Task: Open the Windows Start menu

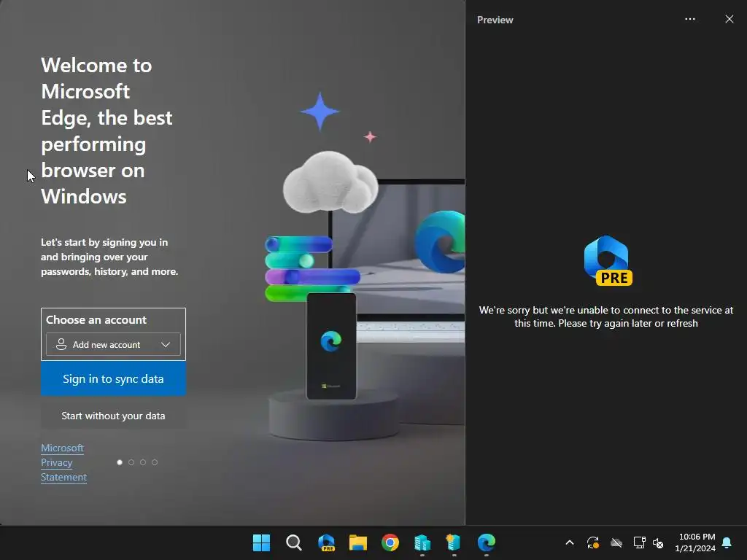Action: (261, 542)
